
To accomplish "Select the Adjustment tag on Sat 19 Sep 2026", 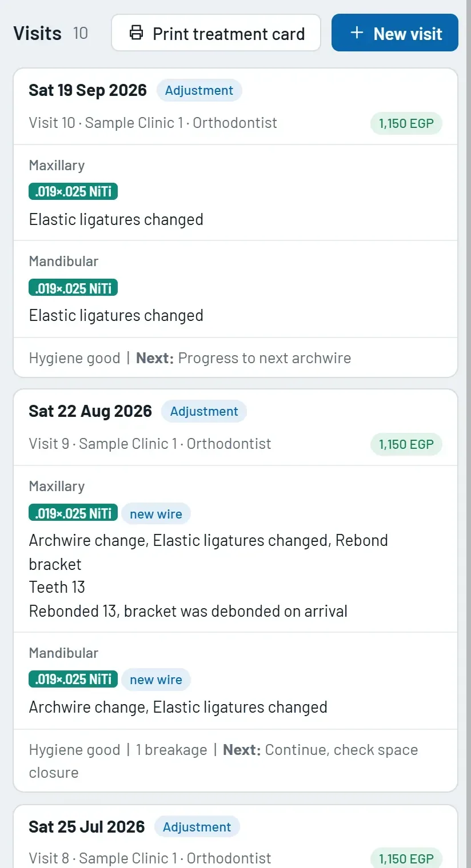I will 199,90.
